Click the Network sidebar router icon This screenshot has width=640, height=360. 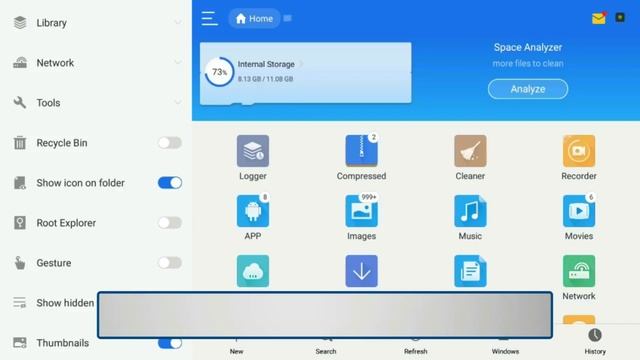[20, 62]
